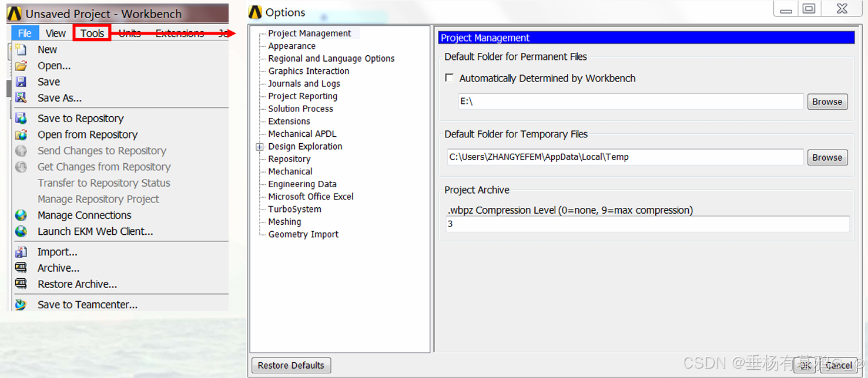Select Launch EKM Web Client... entry
Viewport: 868px width, 378px height.
[x=95, y=231]
